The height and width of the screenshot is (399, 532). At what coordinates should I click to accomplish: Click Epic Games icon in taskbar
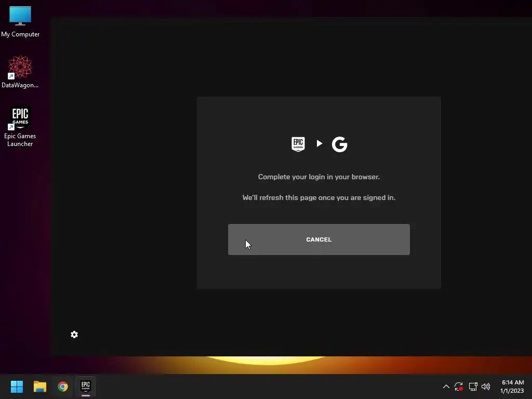coord(86,387)
